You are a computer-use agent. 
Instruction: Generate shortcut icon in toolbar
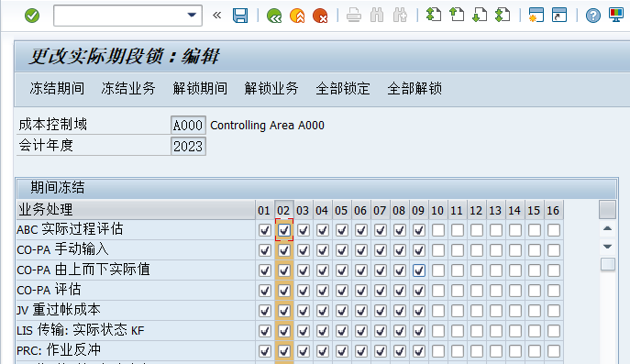point(558,15)
